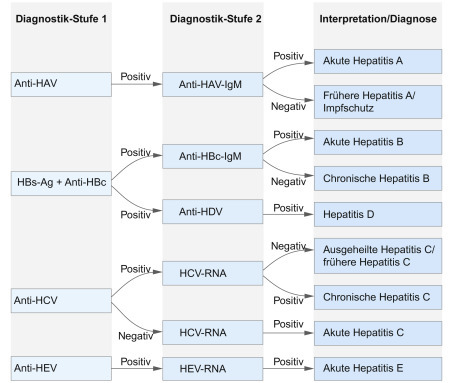This screenshot has width=453, height=383.
Task: Select the Anti-HAV-IgM box
Action: (x=213, y=84)
